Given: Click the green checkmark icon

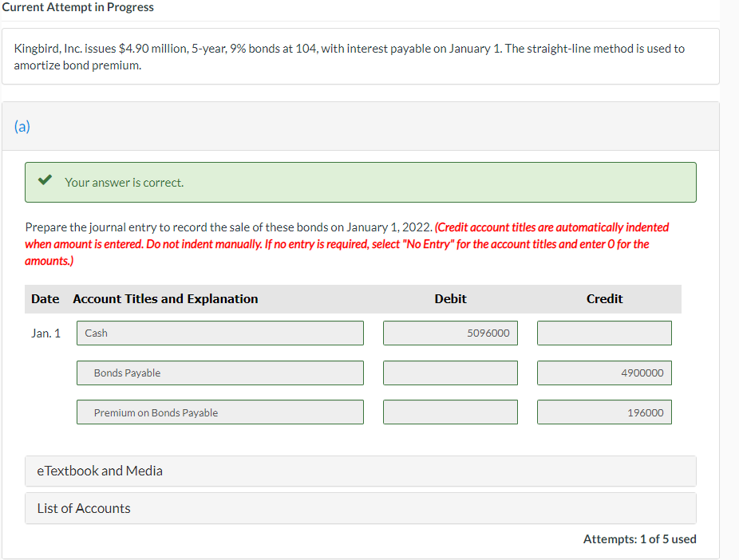Looking at the screenshot, I should (x=45, y=180).
